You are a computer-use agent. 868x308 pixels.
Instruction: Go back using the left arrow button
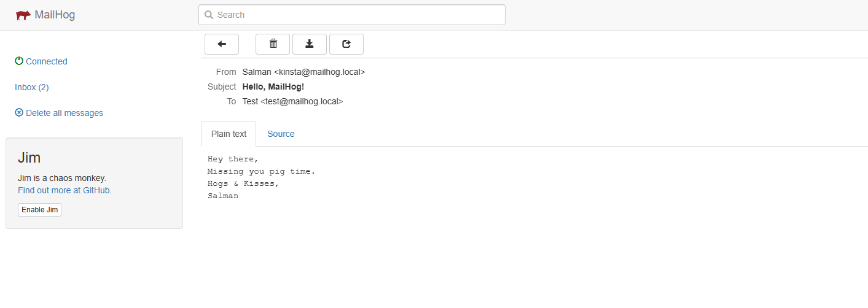(222, 44)
